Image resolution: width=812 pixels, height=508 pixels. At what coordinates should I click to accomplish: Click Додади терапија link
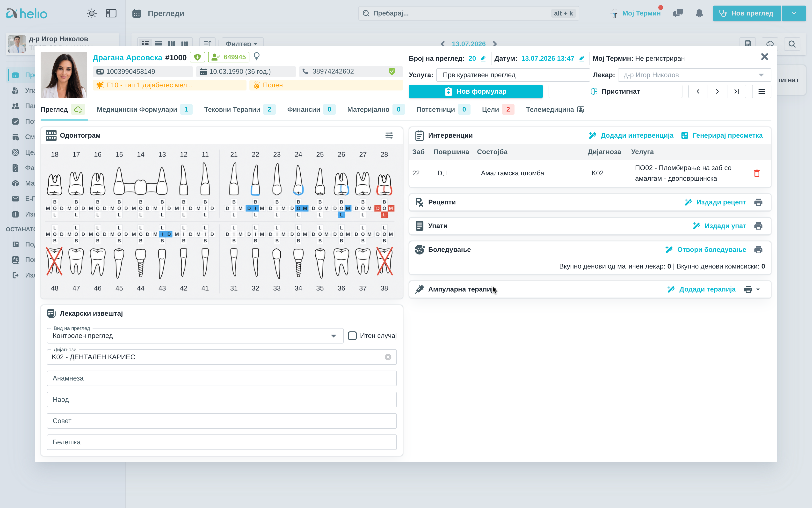[x=701, y=289]
